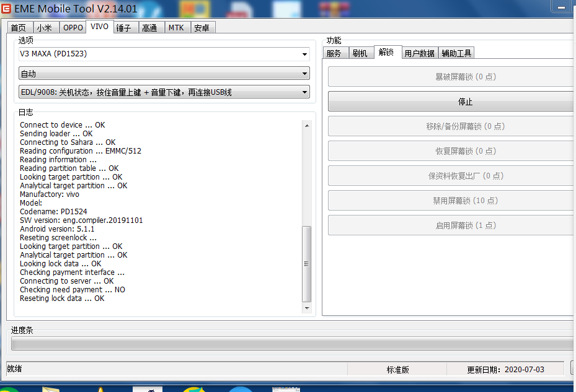Viewport: 576px width, 392px height.
Task: Click the log scrollbar thumb
Action: click(307, 264)
